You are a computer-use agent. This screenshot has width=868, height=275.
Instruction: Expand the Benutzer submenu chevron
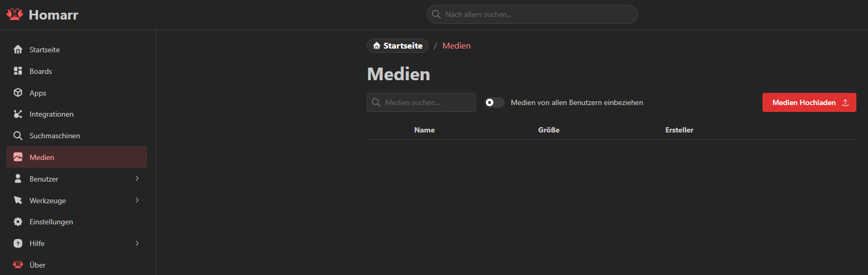(x=137, y=179)
